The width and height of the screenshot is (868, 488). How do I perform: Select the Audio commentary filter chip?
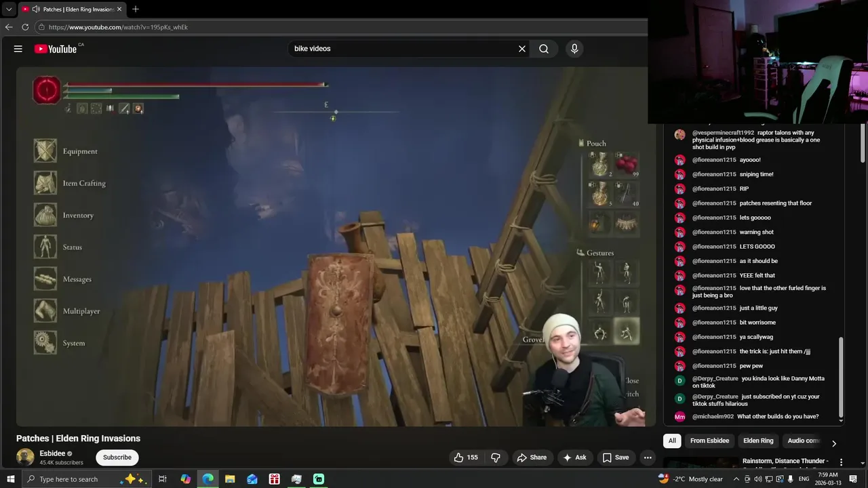coord(804,441)
